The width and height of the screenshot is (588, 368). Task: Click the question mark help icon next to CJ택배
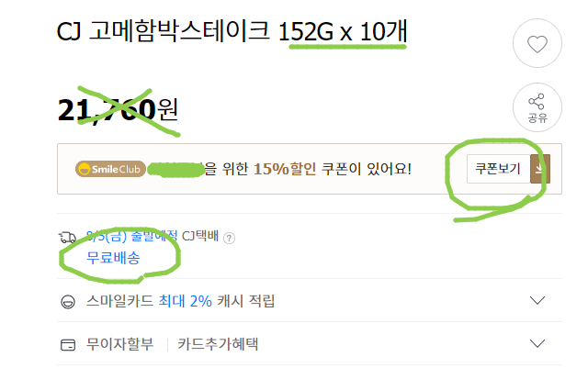[229, 238]
